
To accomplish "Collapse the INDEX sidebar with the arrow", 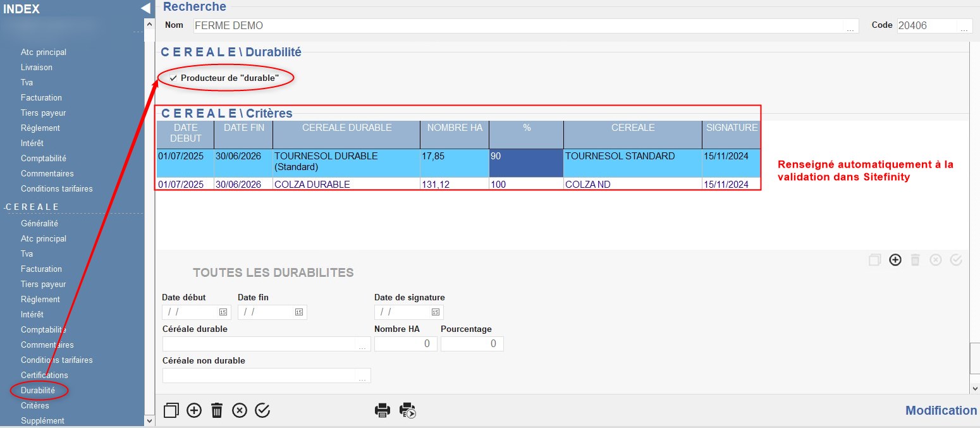I will click(x=145, y=8).
